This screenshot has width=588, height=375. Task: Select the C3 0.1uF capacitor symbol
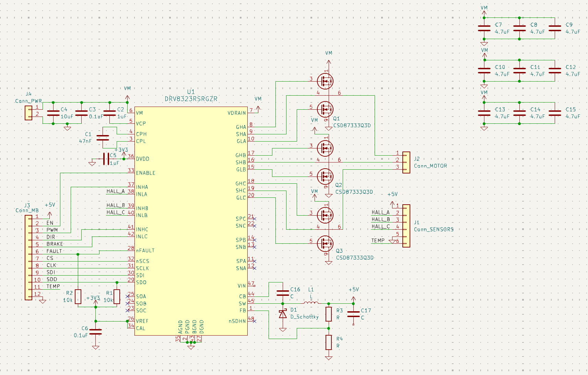coord(81,113)
